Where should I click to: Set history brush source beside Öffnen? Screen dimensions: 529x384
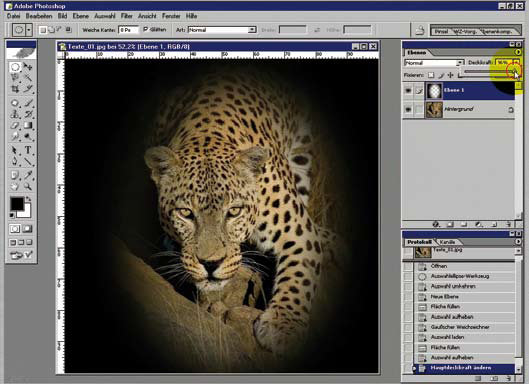(x=408, y=266)
